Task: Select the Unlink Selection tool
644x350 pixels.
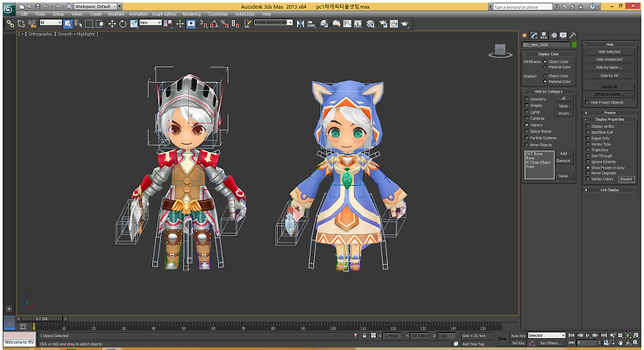Action: [22, 24]
